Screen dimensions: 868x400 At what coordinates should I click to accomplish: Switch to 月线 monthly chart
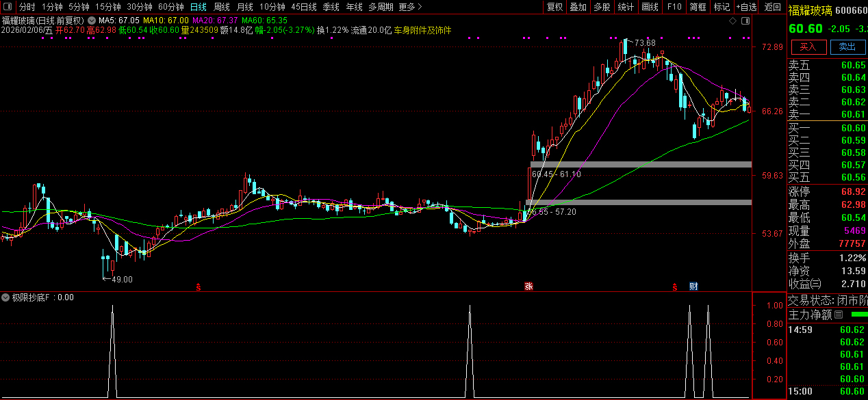(x=245, y=7)
